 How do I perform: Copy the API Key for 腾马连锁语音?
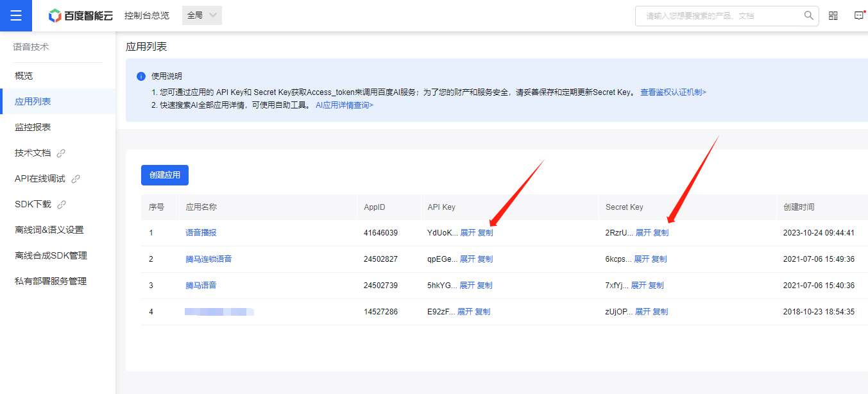[x=485, y=259]
